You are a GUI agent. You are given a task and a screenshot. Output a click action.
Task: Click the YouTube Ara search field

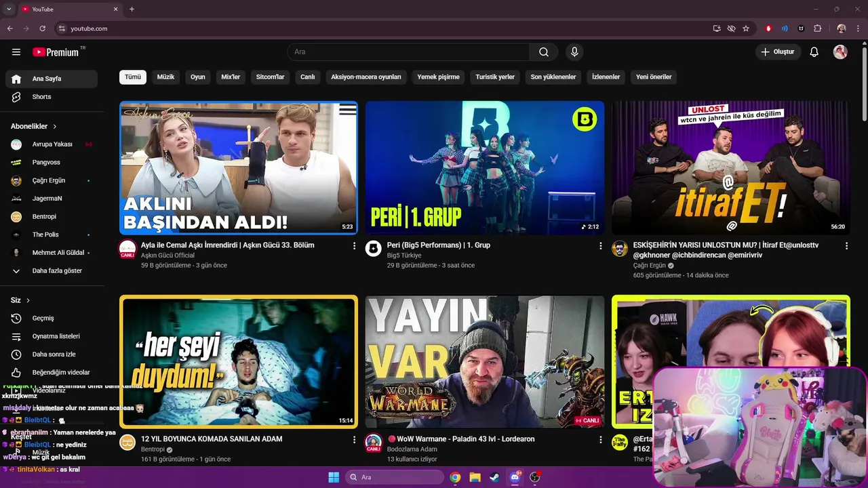[408, 52]
